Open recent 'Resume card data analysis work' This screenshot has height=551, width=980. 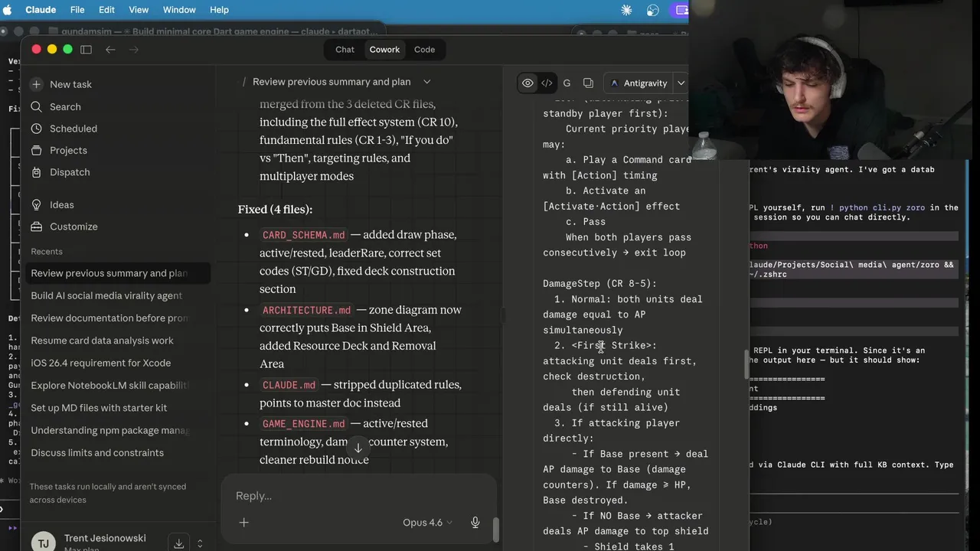coord(116,341)
